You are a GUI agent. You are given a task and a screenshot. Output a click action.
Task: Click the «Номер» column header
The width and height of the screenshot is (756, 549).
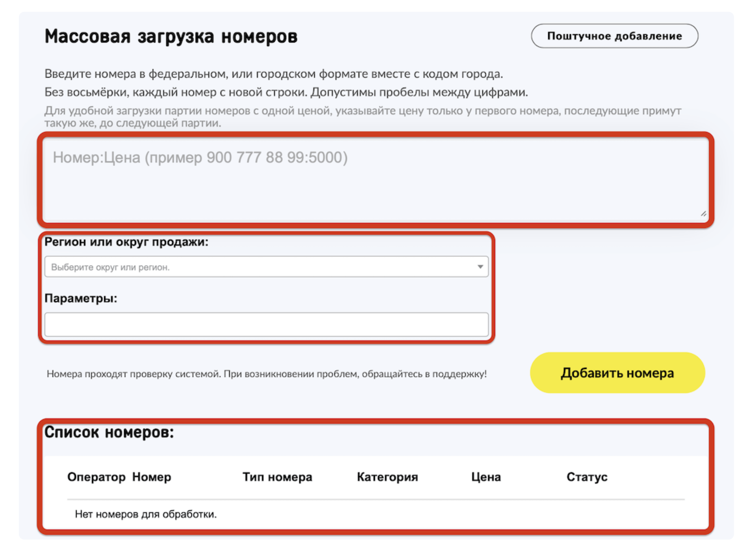[152, 477]
